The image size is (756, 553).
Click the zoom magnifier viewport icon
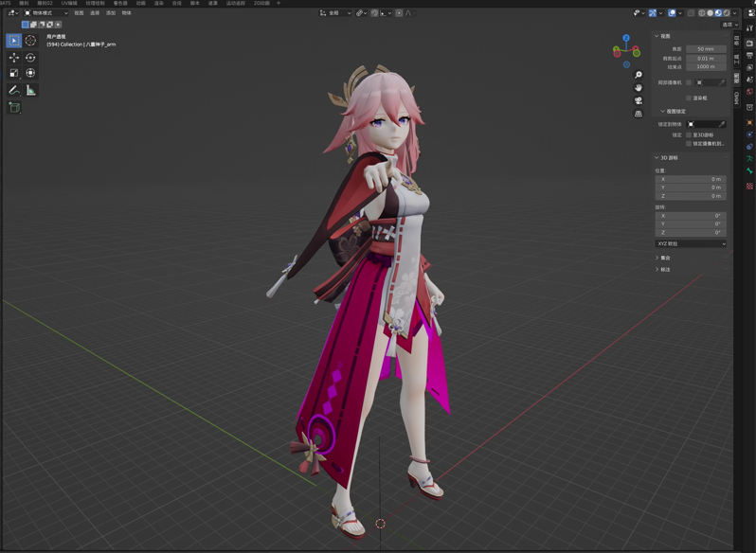coord(639,75)
